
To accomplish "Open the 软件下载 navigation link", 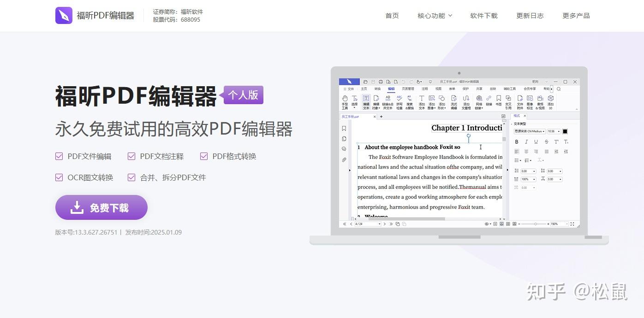I will [x=484, y=16].
